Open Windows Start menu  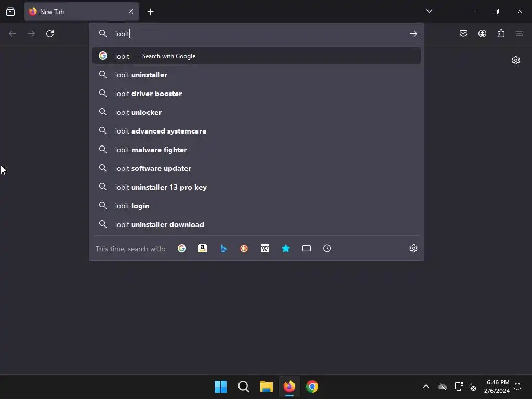click(220, 387)
